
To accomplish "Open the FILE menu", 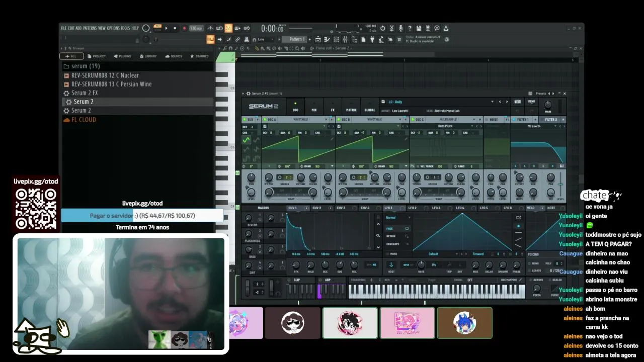I will 63,28.
